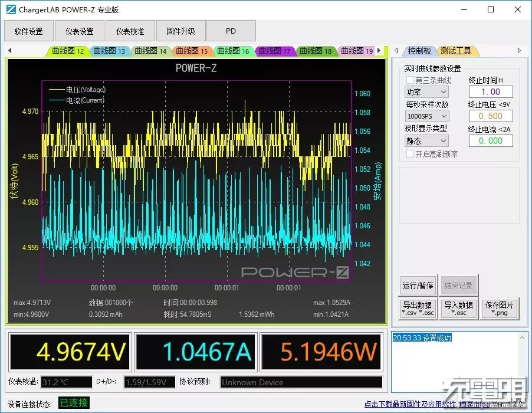Click 导入数据 import osc button
The image size is (532, 413).
click(x=459, y=309)
